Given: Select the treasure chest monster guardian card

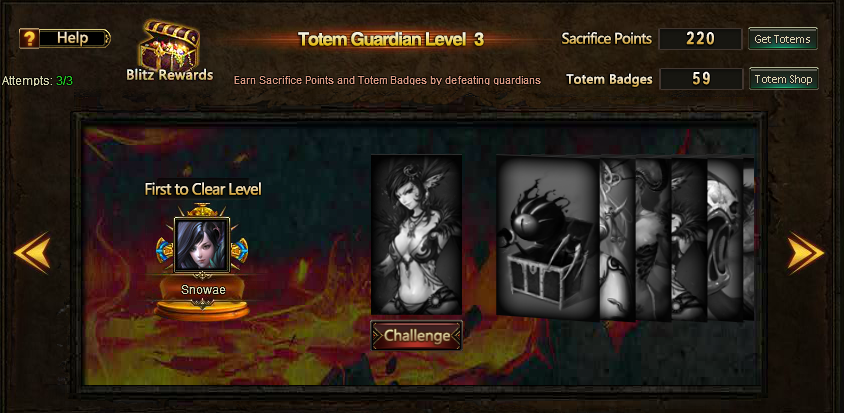Looking at the screenshot, I should (548, 238).
